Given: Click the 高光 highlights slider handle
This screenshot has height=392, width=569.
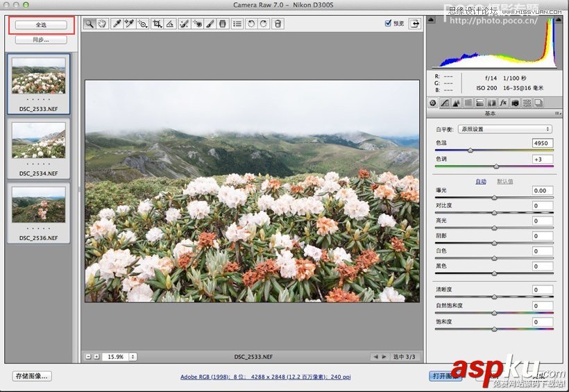Looking at the screenshot, I should click(x=494, y=228).
